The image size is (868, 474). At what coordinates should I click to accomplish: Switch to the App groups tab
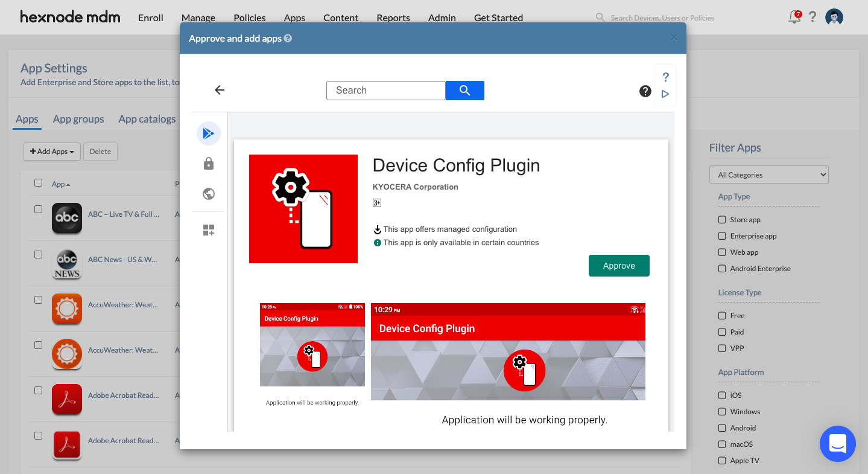tap(78, 119)
